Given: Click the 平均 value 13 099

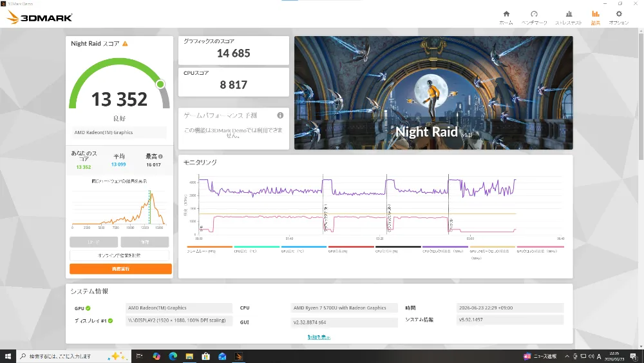Looking at the screenshot, I should tap(118, 164).
